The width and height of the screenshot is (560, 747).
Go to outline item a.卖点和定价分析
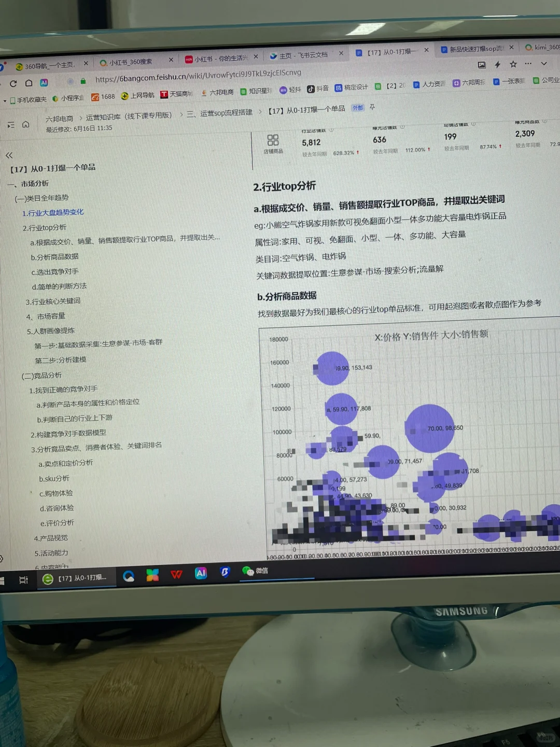pyautogui.click(x=65, y=463)
